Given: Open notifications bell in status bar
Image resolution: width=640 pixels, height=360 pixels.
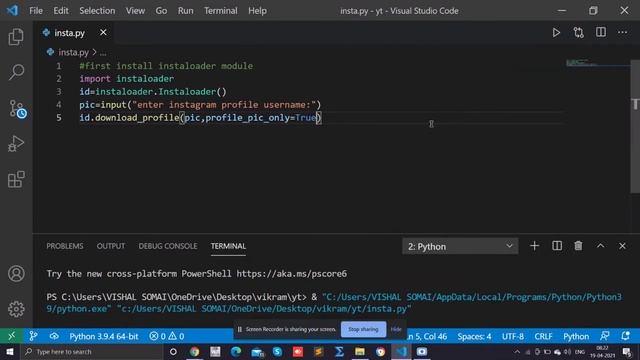Looking at the screenshot, I should pos(625,336).
